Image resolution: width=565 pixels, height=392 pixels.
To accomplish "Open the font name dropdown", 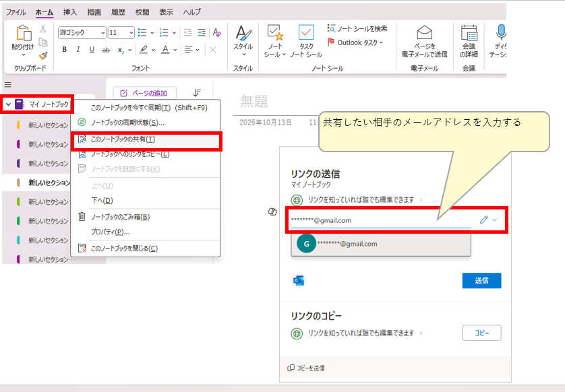I will click(102, 32).
